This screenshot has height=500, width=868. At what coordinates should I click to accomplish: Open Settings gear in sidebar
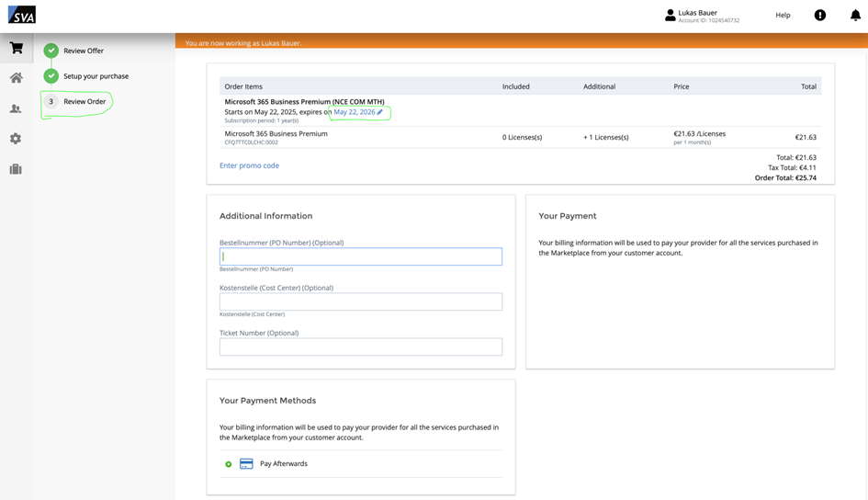[x=16, y=139]
